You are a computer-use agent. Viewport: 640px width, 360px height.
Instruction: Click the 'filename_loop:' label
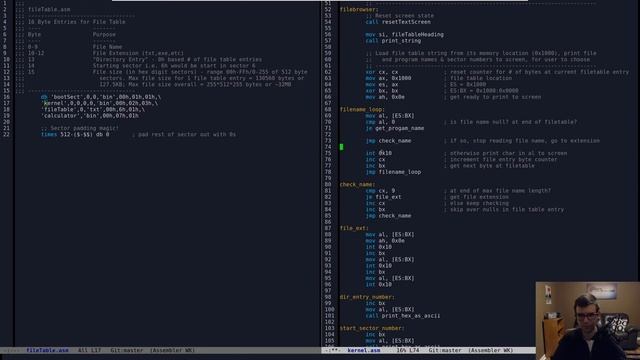(x=362, y=109)
